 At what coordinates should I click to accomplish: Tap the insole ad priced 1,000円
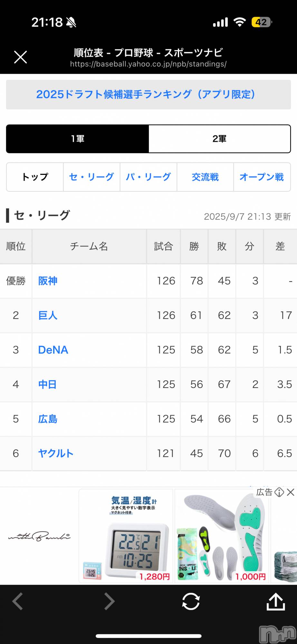(x=222, y=536)
